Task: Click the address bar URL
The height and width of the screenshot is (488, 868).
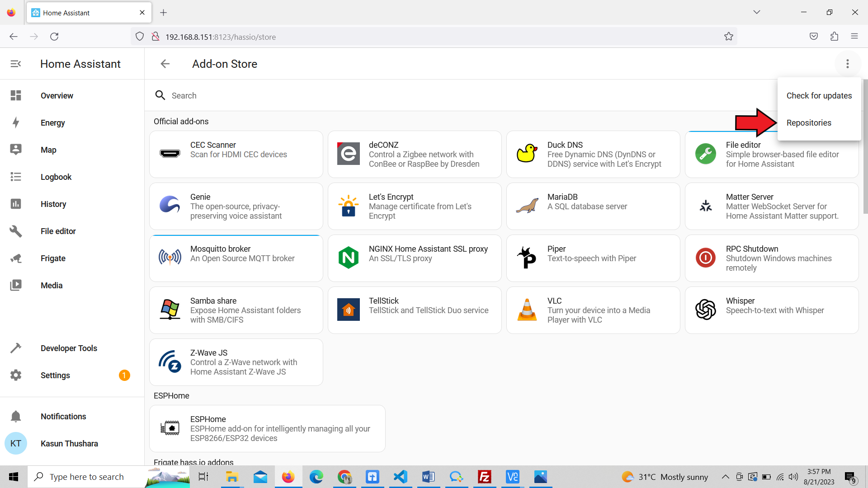Action: [221, 37]
